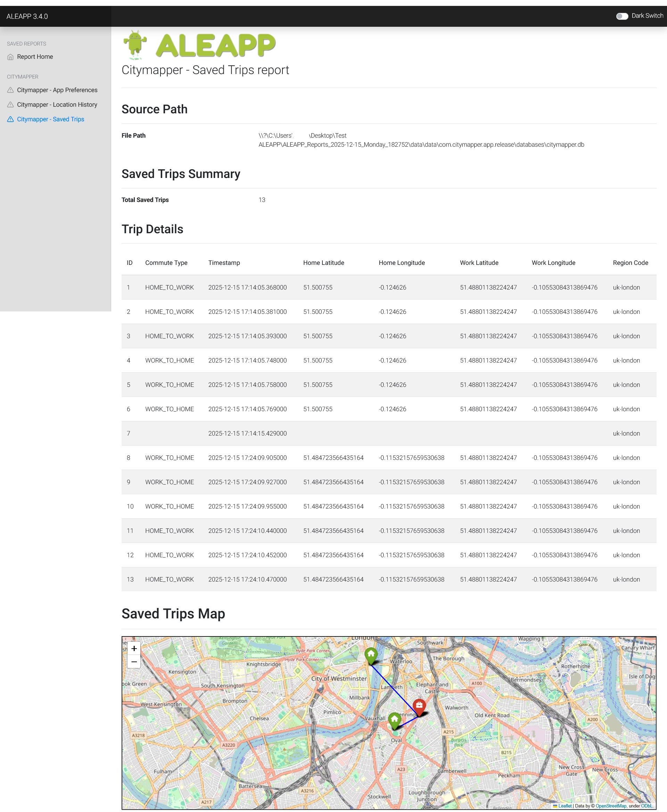Click the red work briefcase map marker
The height and width of the screenshot is (812, 667).
419,706
